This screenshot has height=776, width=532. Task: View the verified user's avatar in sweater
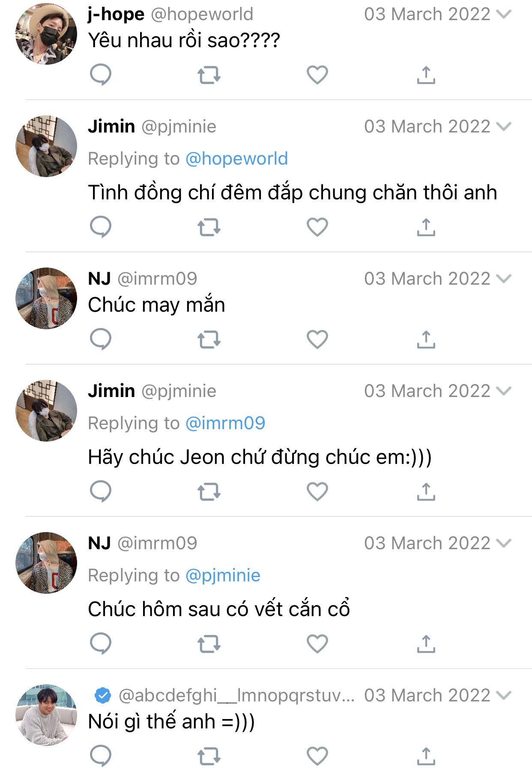click(46, 715)
